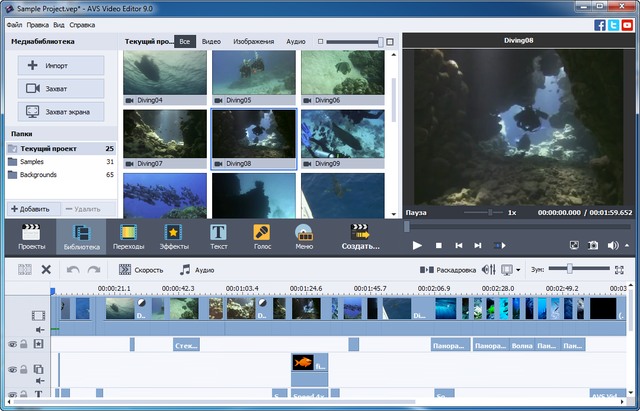This screenshot has width=640, height=411.
Task: Click the Импорт button
Action: pyautogui.click(x=61, y=65)
